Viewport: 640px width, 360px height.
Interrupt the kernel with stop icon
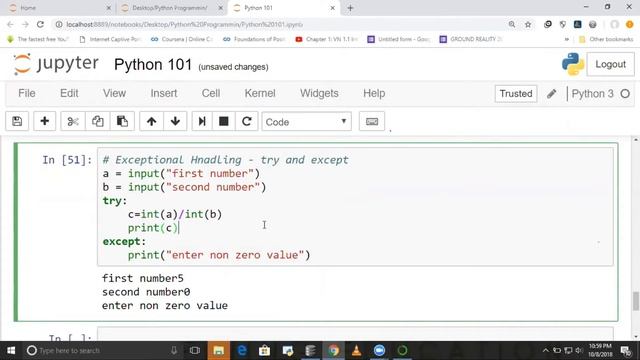click(224, 121)
